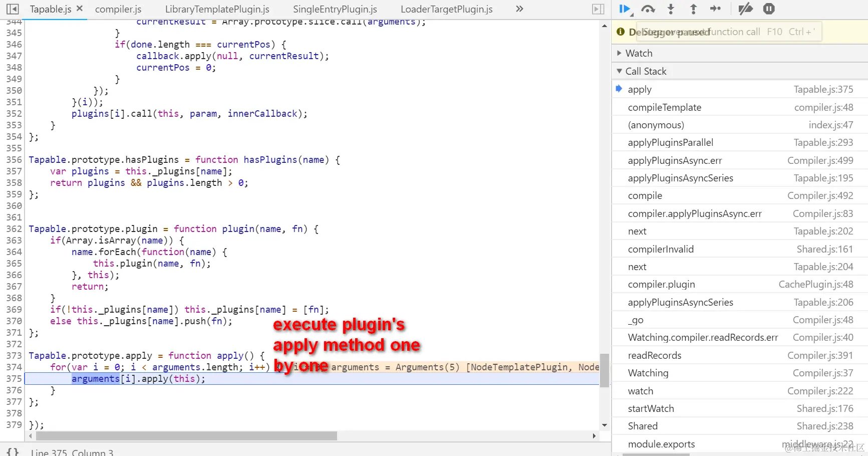The width and height of the screenshot is (868, 456).
Task: Show the file navigator sidebar
Action: tap(13, 9)
